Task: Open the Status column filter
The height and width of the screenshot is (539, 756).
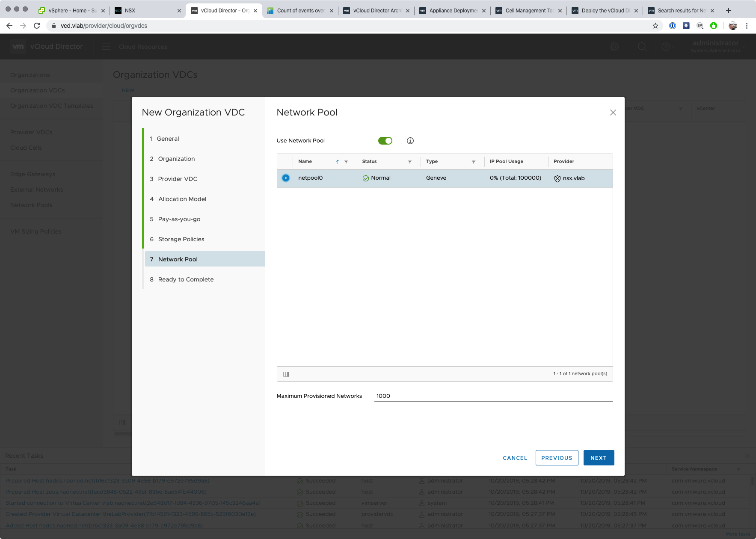Action: 409,162
